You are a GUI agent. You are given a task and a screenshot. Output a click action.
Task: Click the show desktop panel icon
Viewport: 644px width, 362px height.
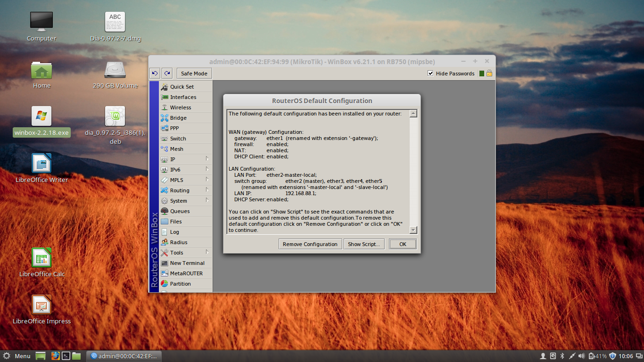tap(41, 356)
